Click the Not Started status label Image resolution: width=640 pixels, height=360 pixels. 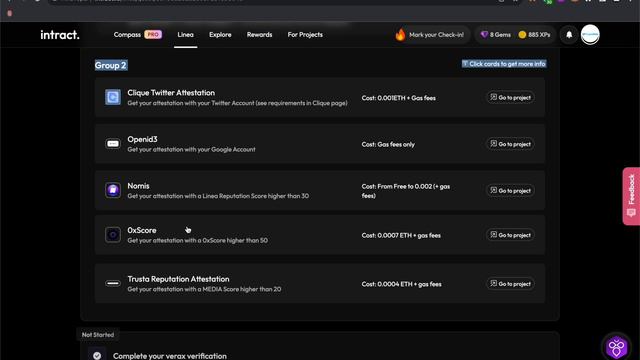pyautogui.click(x=98, y=335)
